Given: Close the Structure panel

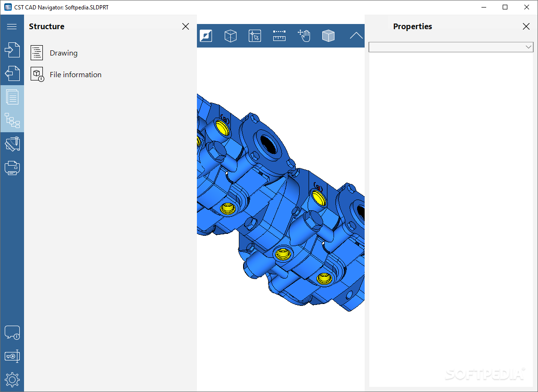Looking at the screenshot, I should click(186, 26).
